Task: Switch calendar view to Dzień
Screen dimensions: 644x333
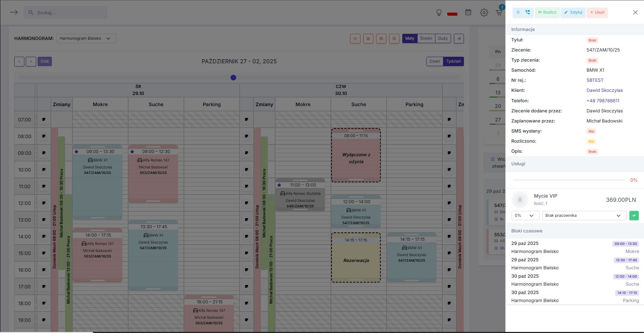Action: pyautogui.click(x=435, y=61)
